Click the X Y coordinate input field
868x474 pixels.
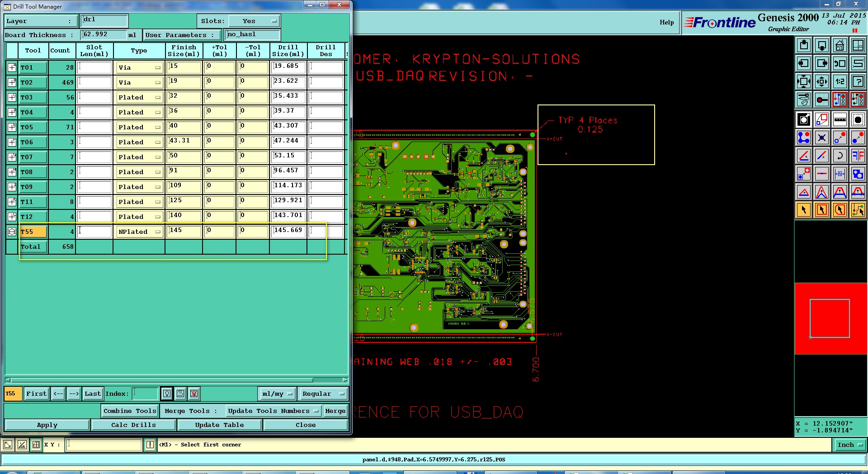point(104,445)
